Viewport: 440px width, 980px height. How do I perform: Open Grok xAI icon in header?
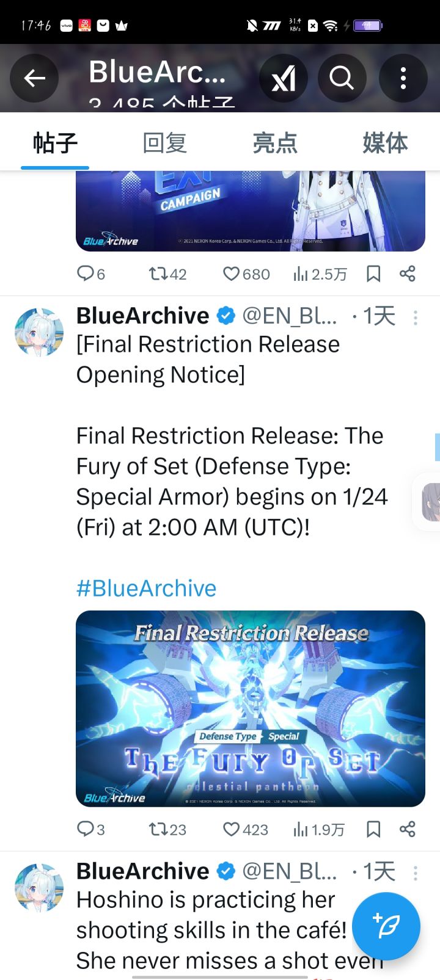284,78
